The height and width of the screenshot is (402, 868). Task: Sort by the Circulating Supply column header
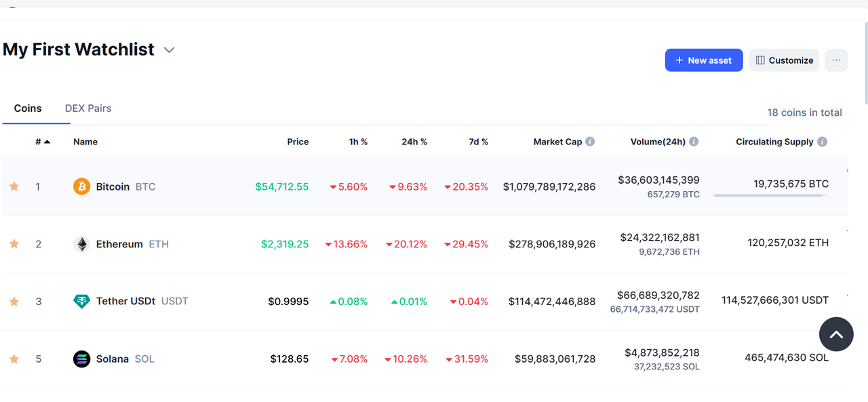tap(774, 142)
